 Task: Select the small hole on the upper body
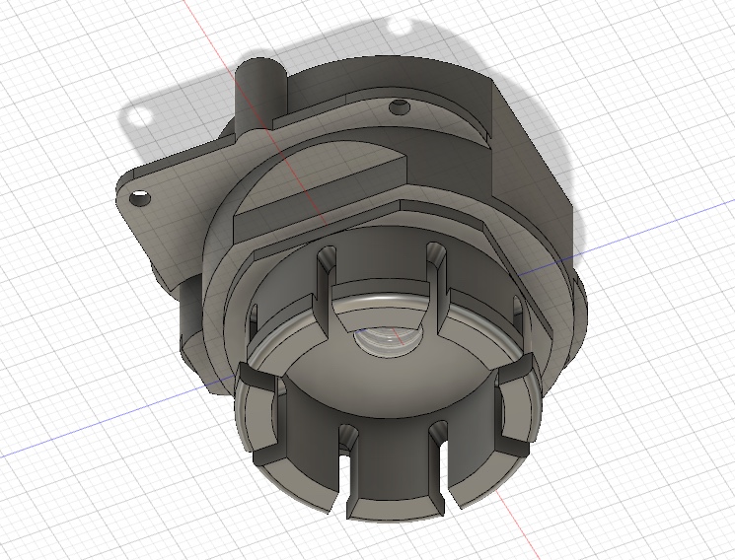(x=400, y=107)
